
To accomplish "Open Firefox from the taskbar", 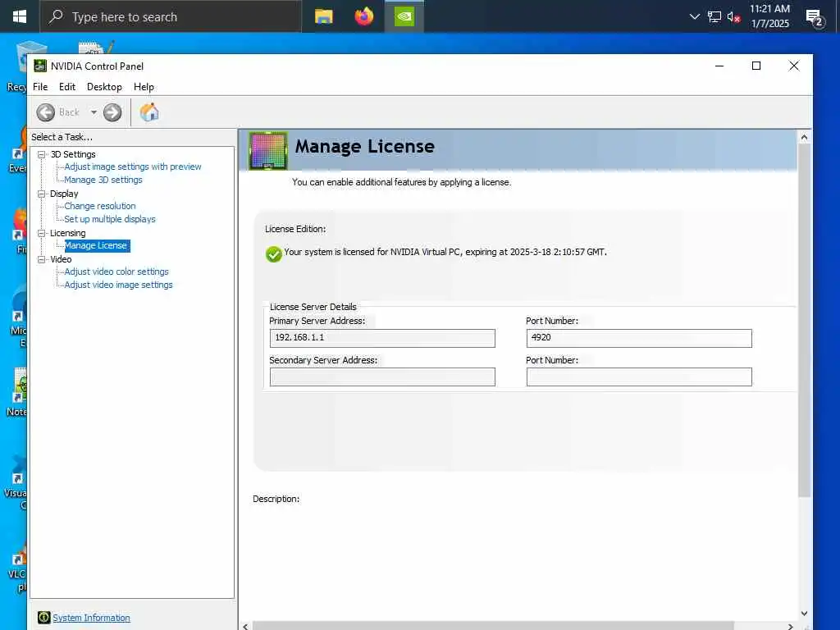I will coord(363,16).
